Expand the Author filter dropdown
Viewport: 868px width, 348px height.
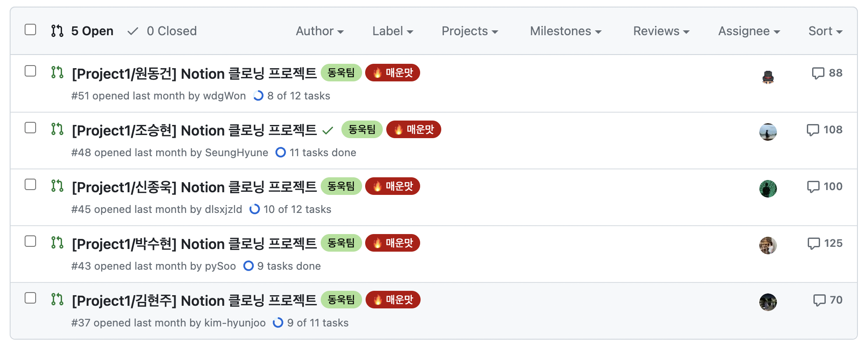coord(320,31)
